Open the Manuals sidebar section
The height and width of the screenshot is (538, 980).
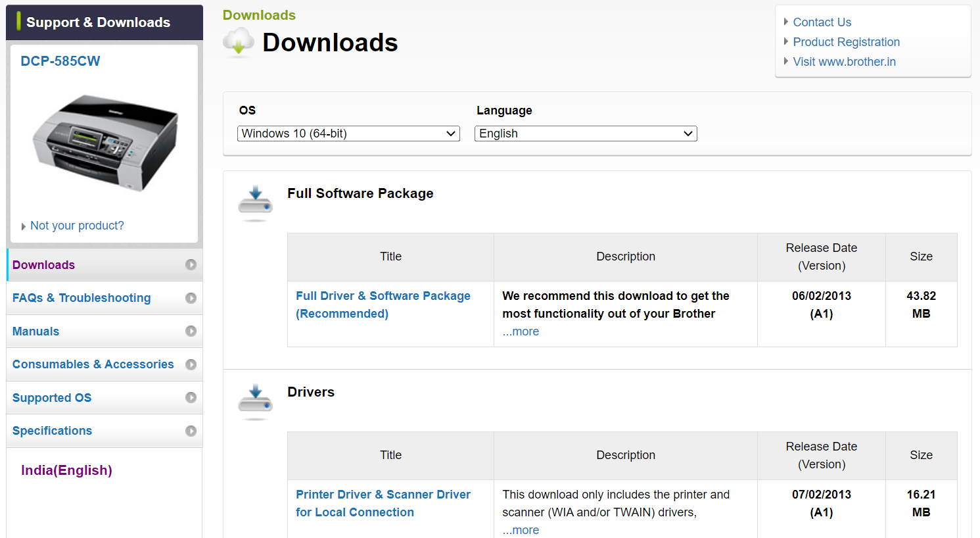(105, 331)
